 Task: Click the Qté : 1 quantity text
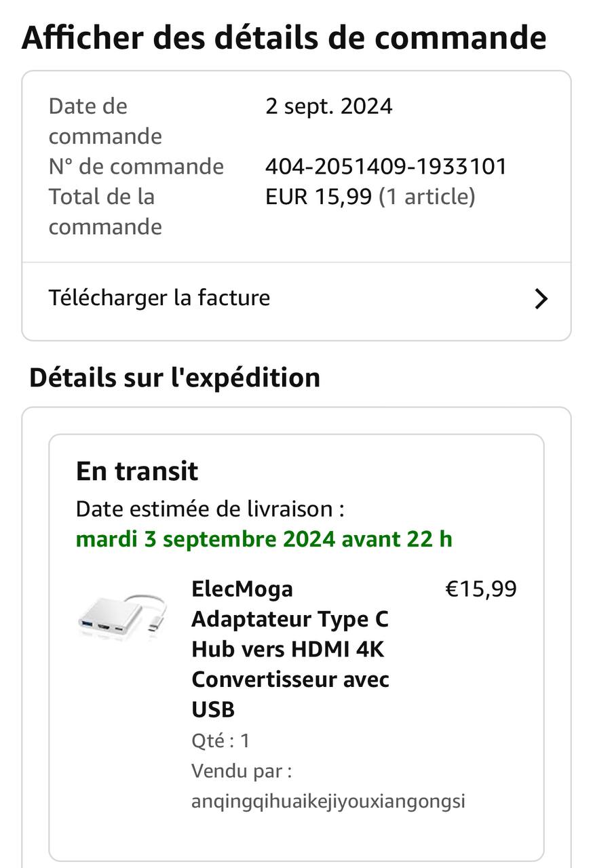221,741
